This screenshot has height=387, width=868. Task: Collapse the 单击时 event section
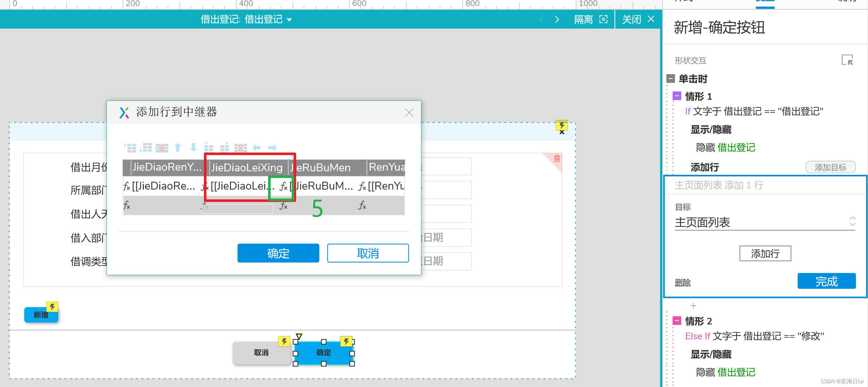(670, 79)
